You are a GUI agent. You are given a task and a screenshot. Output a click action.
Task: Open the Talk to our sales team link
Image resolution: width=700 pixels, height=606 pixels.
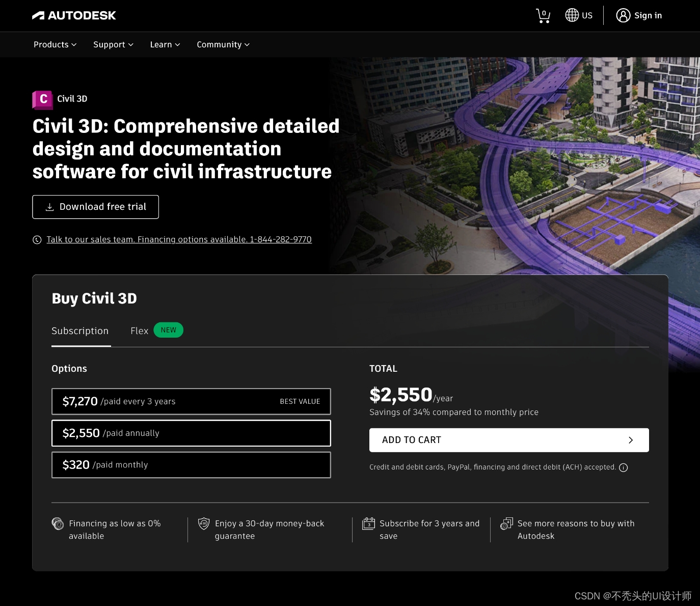coord(179,239)
